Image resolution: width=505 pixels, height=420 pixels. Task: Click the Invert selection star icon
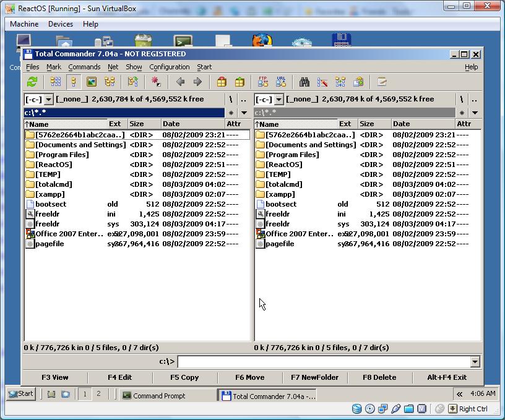tap(156, 82)
